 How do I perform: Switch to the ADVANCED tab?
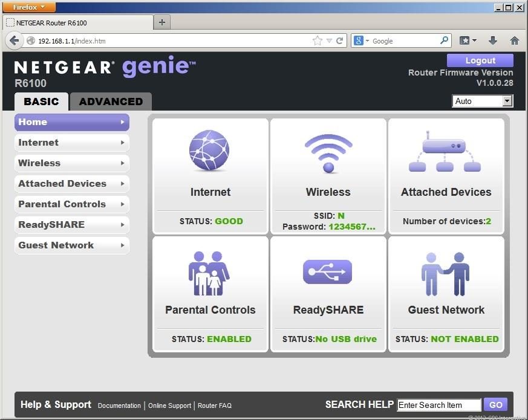click(x=111, y=102)
